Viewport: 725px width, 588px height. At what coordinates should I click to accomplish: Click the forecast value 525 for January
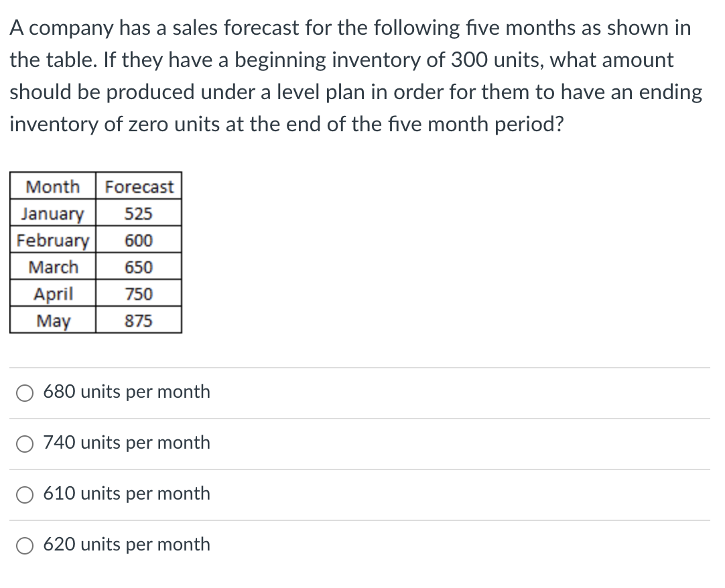[x=138, y=214]
